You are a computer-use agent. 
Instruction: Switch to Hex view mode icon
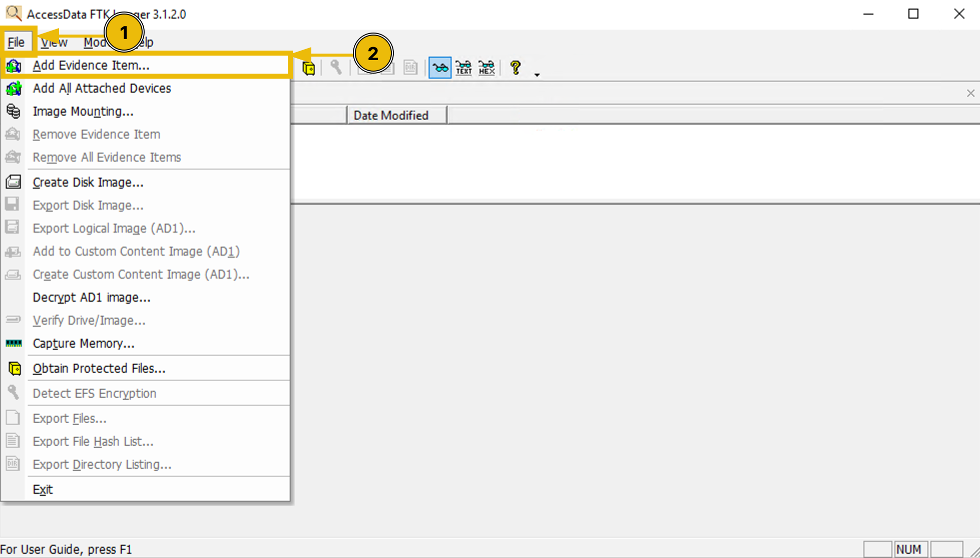(486, 67)
